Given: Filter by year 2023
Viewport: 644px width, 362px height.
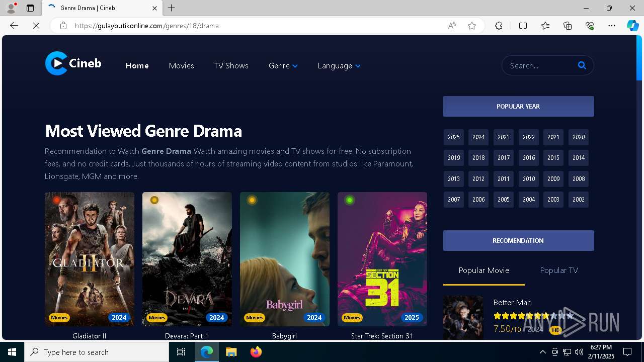Looking at the screenshot, I should point(504,137).
